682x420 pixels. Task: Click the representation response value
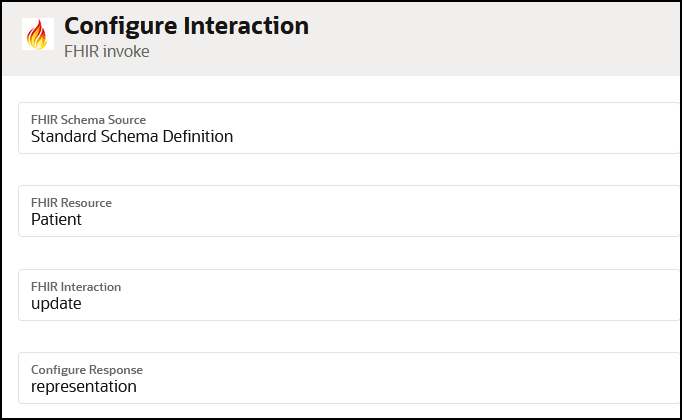click(x=84, y=386)
